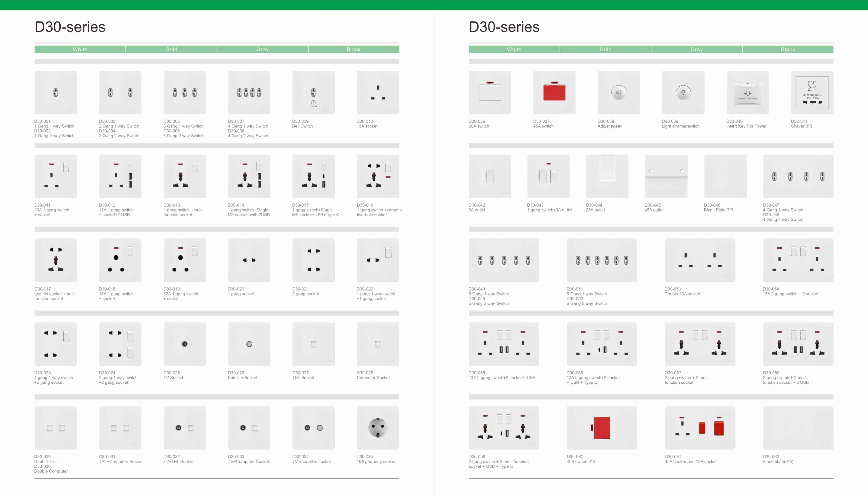Image resolution: width=868 pixels, height=495 pixels.
Task: Click the D30-016 versatile five-hole socket image
Action: point(378,176)
